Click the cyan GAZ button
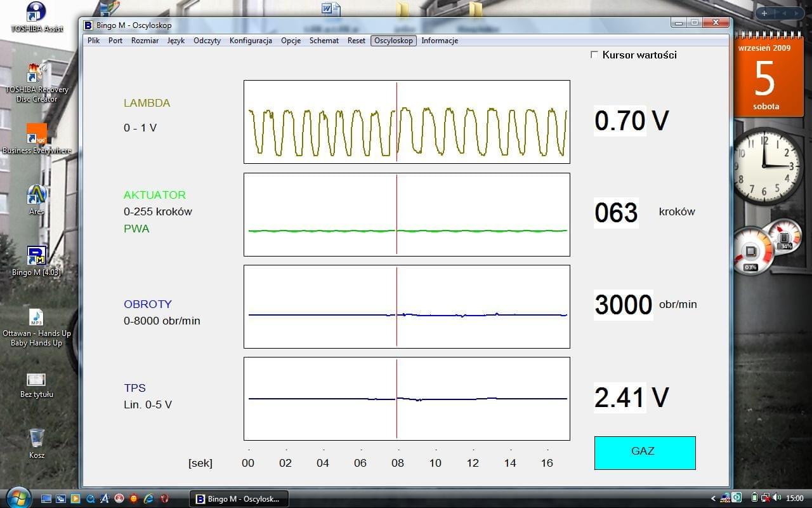Viewport: 812px width, 508px height. (645, 453)
